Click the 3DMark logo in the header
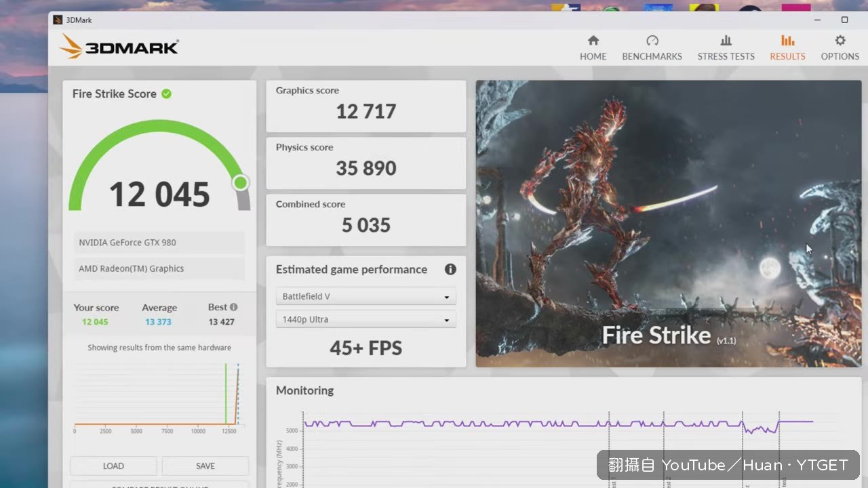Image resolution: width=868 pixels, height=488 pixels. pos(119,47)
